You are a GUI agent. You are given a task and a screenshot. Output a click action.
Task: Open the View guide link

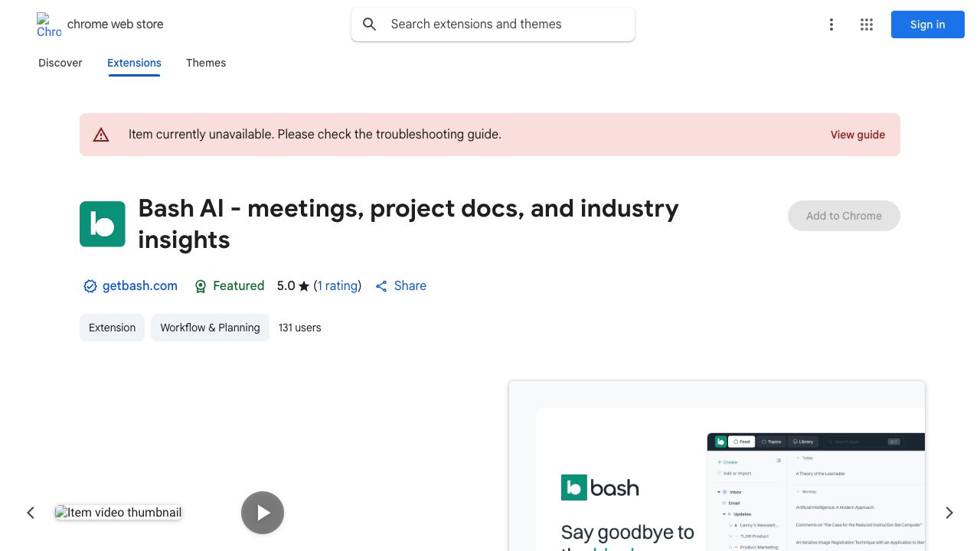857,135
